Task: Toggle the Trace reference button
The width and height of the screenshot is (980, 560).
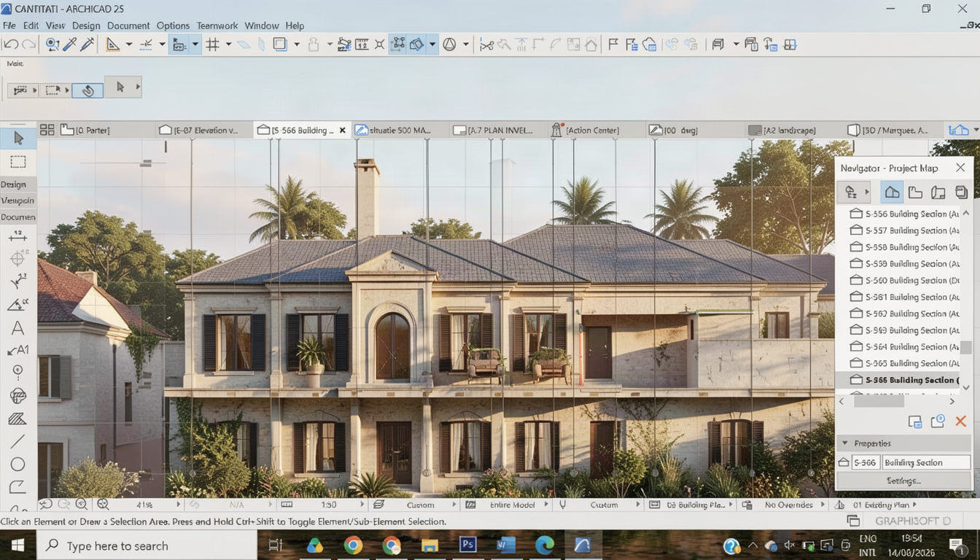Action: click(x=279, y=44)
